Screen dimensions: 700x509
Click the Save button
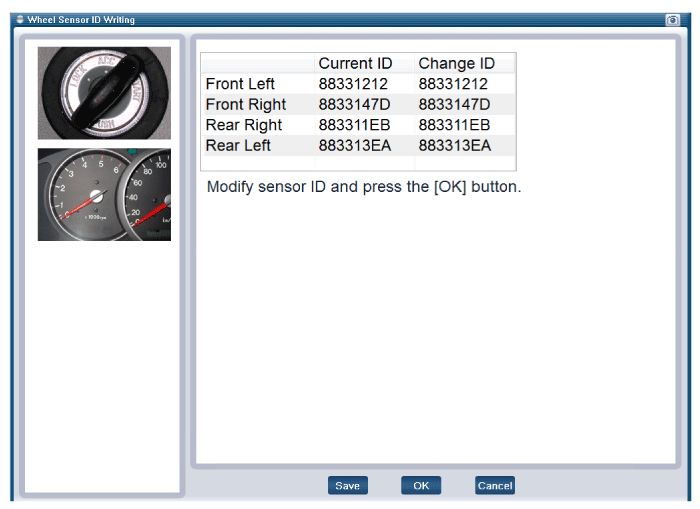(x=347, y=486)
